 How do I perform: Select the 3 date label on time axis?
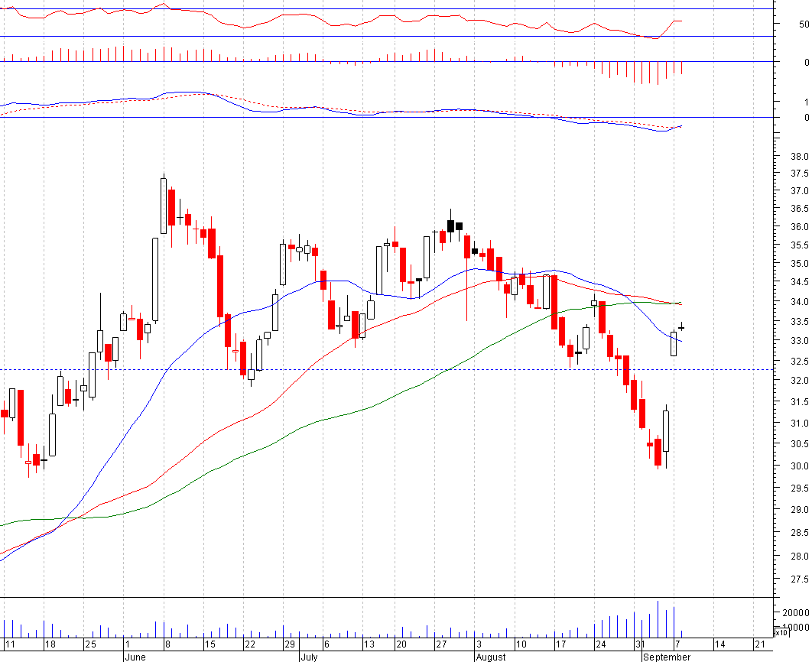click(x=479, y=644)
